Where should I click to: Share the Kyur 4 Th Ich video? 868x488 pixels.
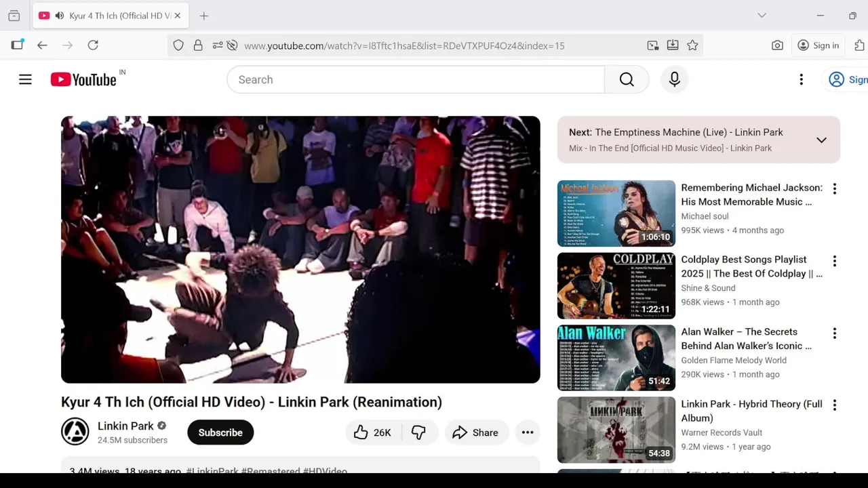[476, 432]
